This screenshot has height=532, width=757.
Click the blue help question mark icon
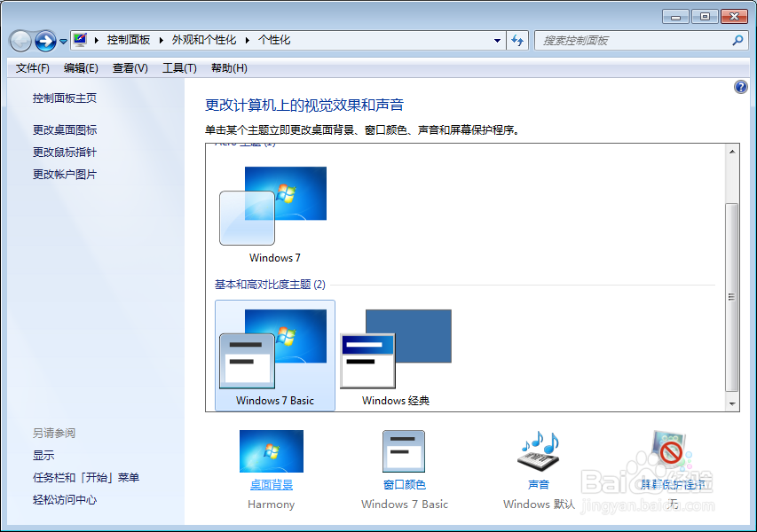(741, 87)
